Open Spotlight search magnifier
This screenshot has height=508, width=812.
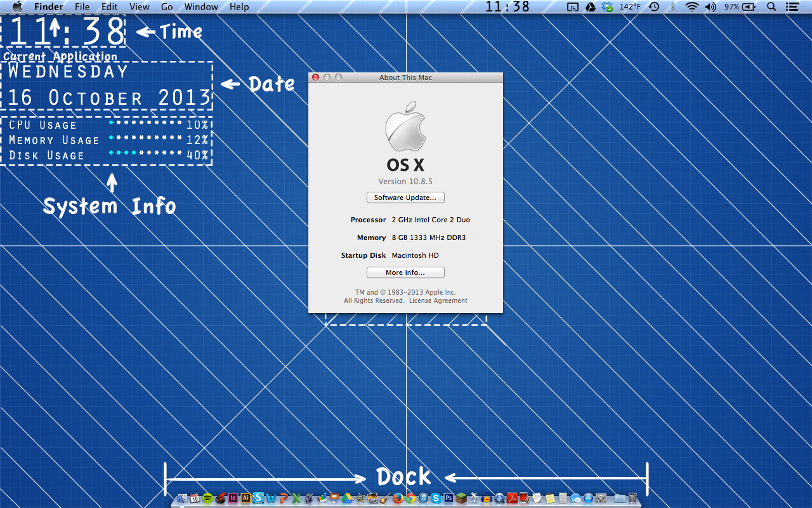pyautogui.click(x=771, y=7)
